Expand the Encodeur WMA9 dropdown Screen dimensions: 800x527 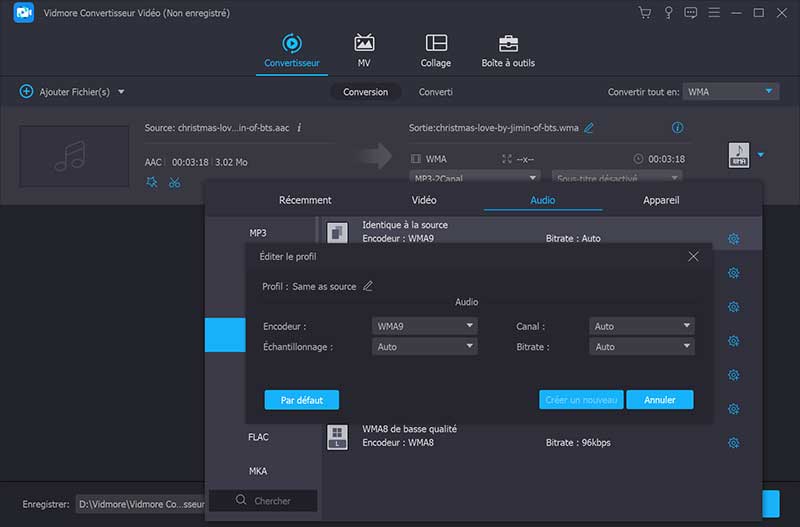tap(425, 326)
